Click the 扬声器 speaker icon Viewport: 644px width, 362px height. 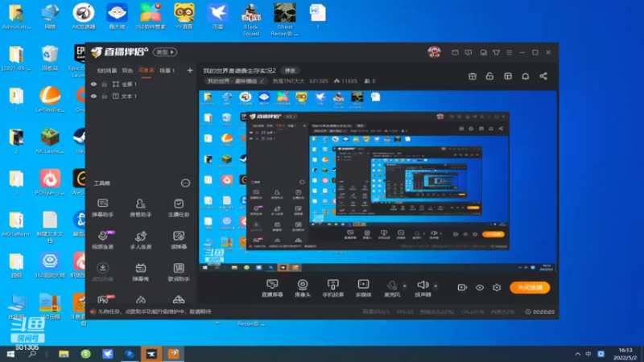point(423,285)
